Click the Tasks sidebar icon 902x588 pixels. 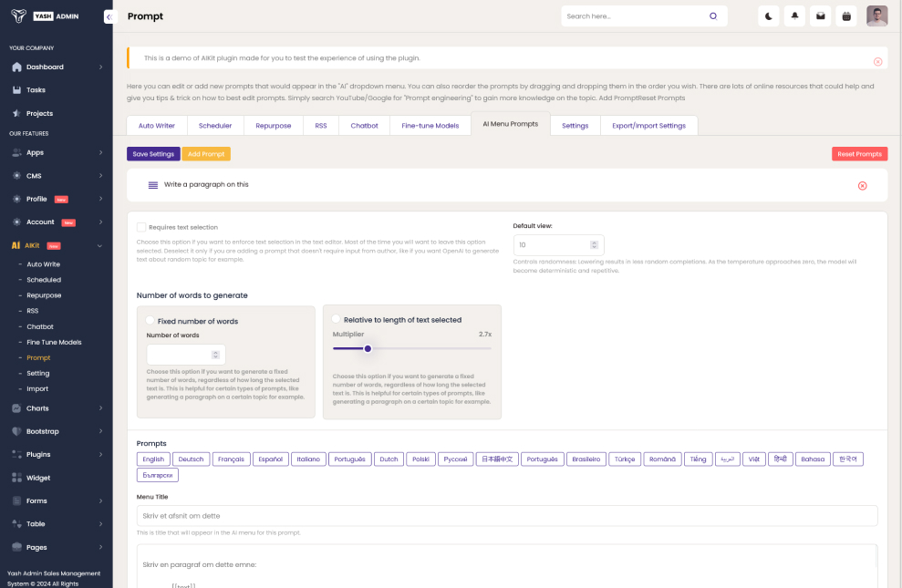pyautogui.click(x=16, y=89)
